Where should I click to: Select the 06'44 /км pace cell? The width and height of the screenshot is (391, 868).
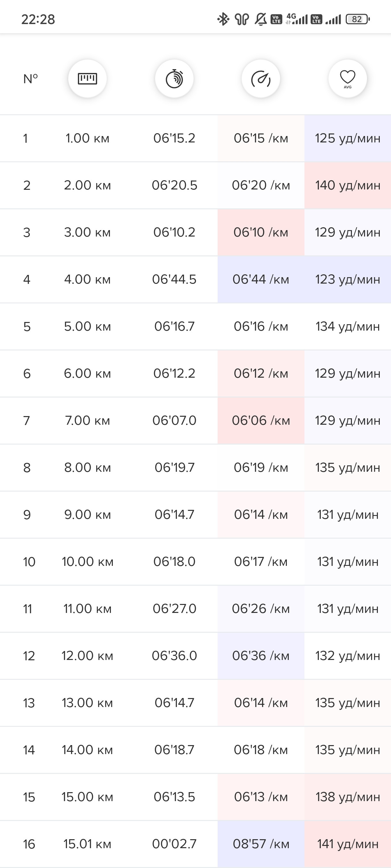261,279
